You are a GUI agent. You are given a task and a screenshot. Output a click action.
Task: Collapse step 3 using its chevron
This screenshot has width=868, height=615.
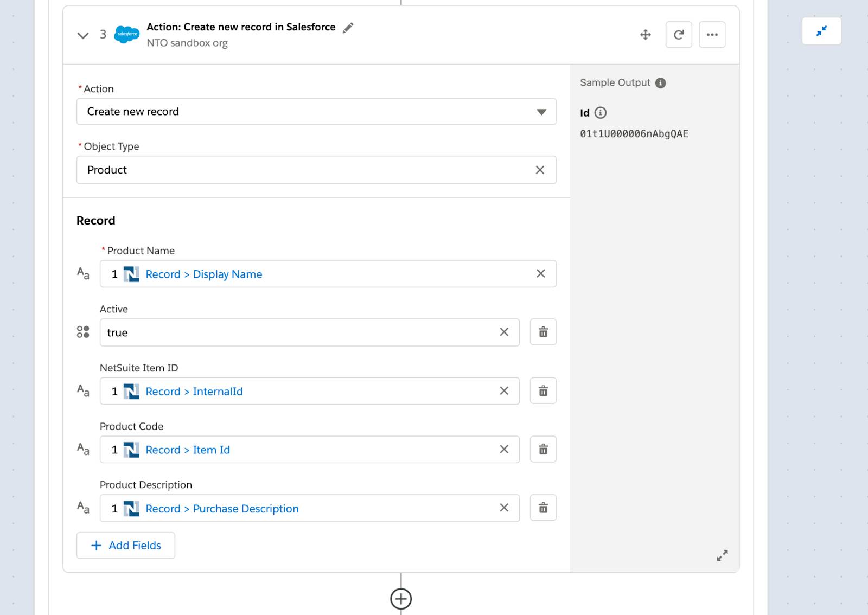click(82, 35)
